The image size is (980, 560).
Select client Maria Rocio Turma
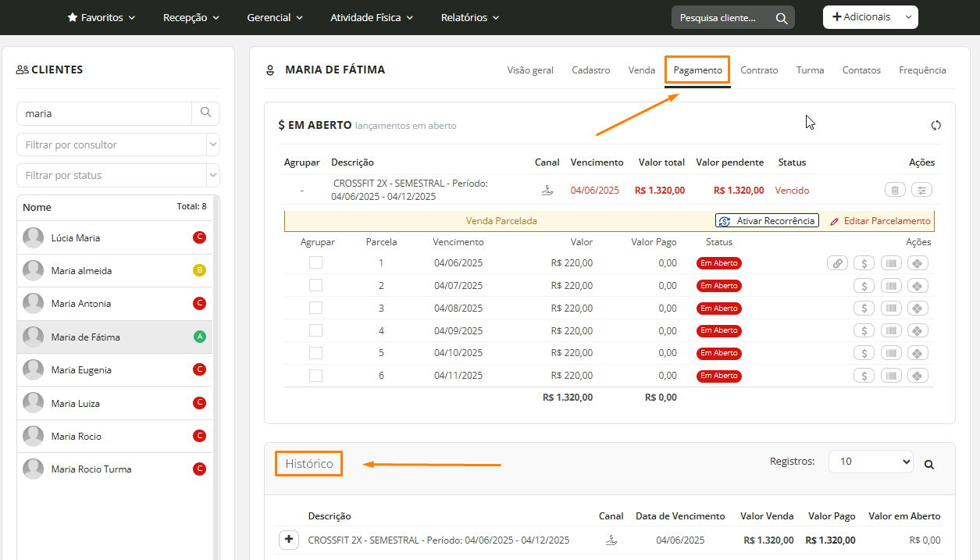click(x=114, y=469)
